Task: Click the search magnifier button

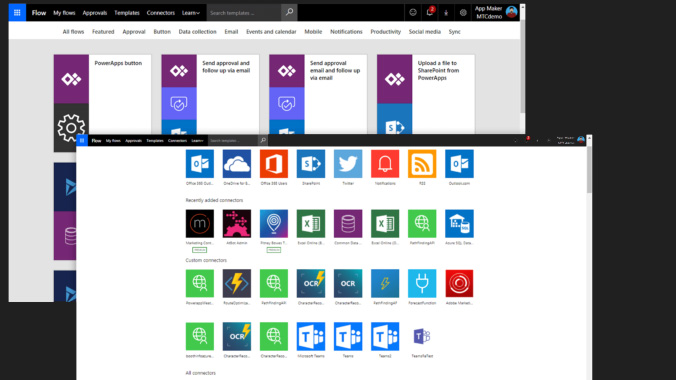Action: coord(289,12)
